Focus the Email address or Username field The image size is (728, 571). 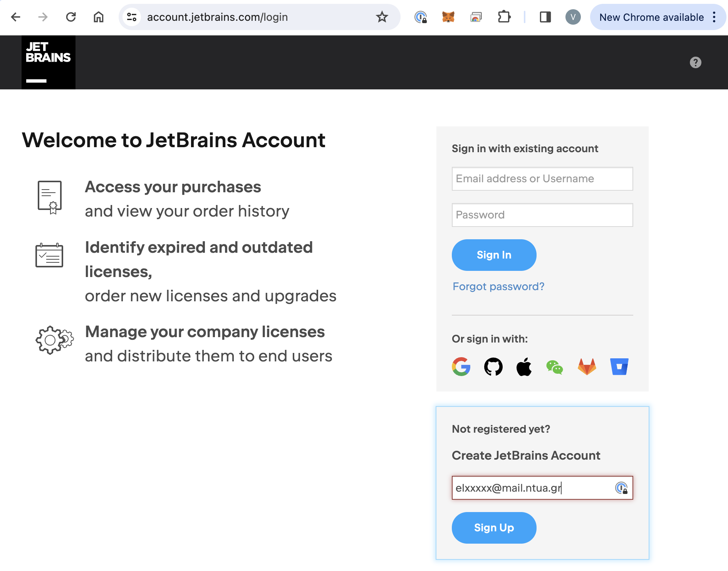(542, 179)
